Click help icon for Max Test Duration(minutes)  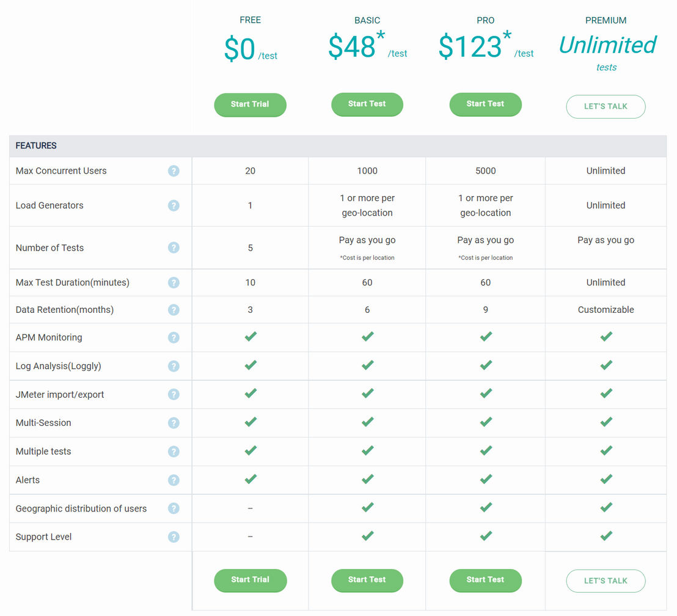coord(174,283)
